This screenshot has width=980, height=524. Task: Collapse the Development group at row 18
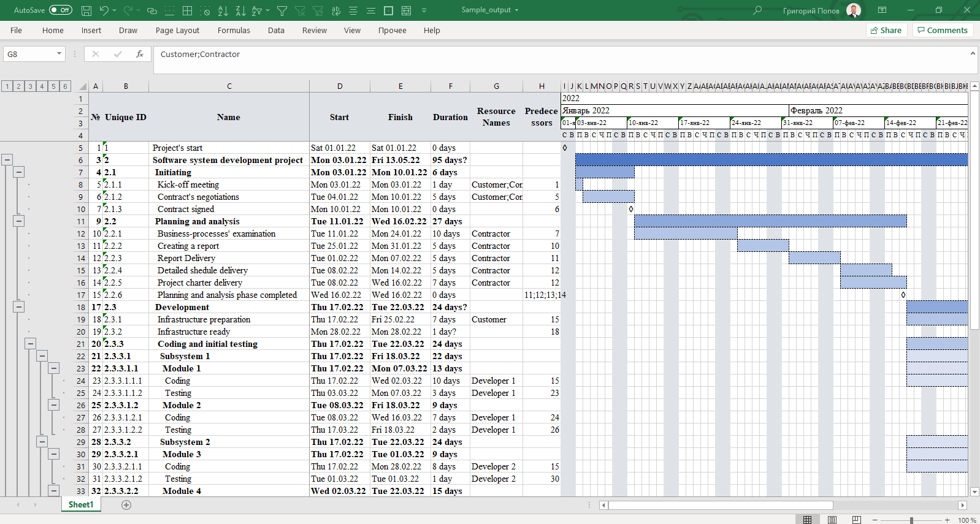[x=19, y=307]
